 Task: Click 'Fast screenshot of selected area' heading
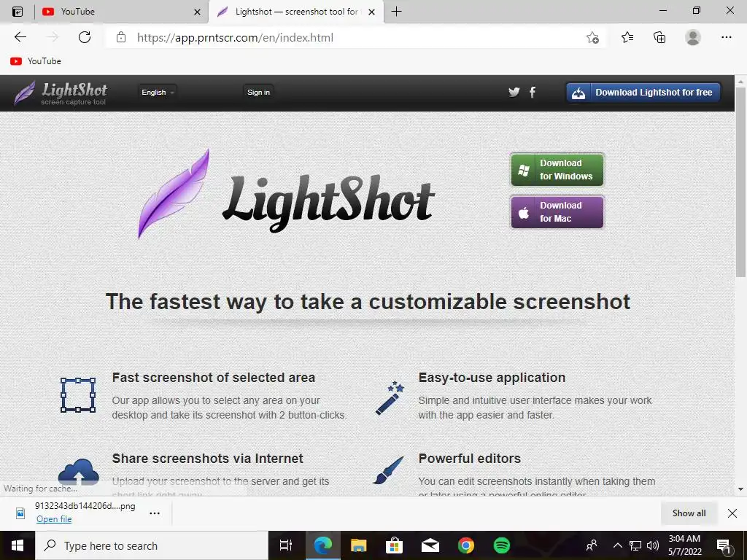tap(214, 378)
